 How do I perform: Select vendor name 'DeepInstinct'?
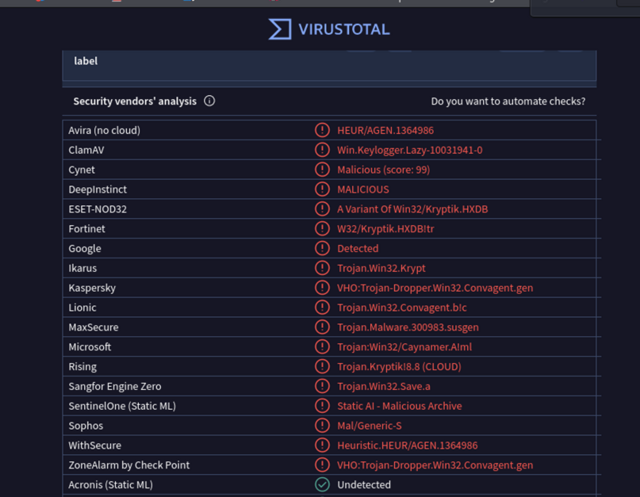[x=98, y=189]
